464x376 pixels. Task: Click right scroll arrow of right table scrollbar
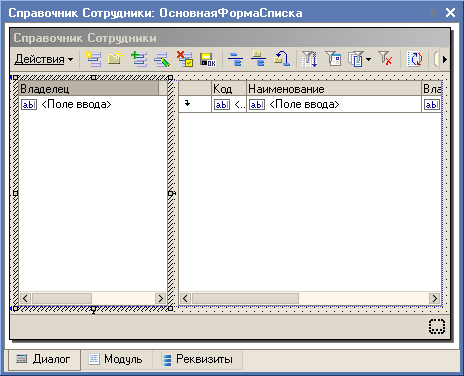[x=434, y=298]
